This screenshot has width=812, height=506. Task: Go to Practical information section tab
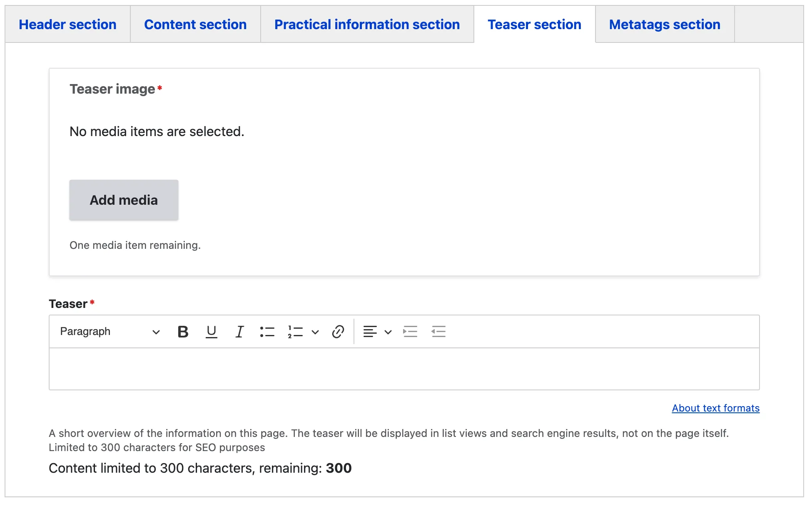click(367, 25)
